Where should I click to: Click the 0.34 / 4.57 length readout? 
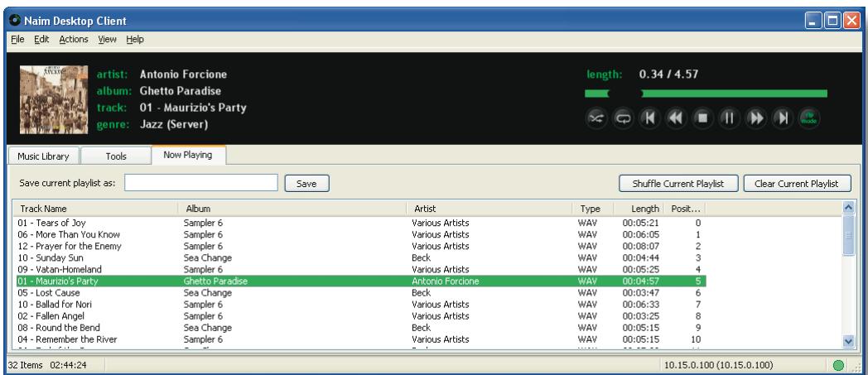coord(668,75)
